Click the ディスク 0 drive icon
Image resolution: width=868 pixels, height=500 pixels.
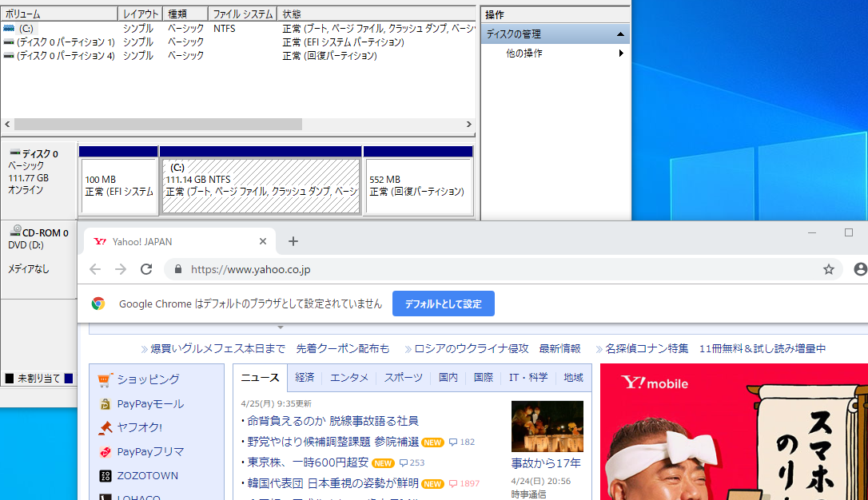coord(15,152)
